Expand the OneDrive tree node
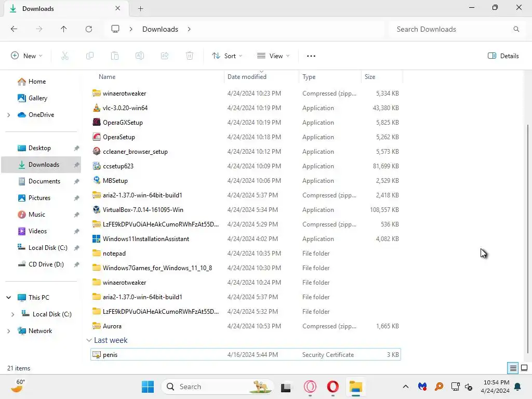 [9, 115]
